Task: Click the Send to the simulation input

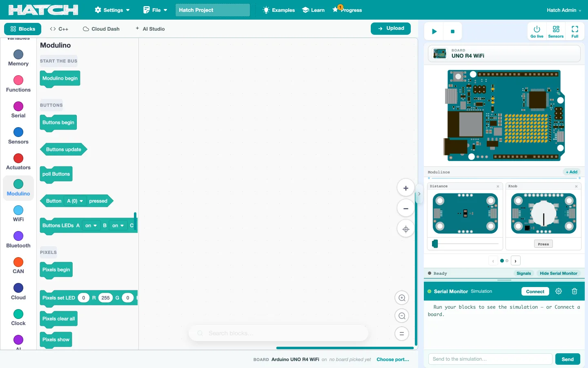Action: (490, 359)
